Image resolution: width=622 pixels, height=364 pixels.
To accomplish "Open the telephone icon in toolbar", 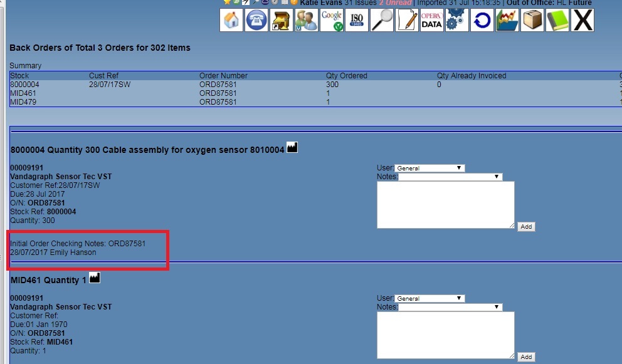I will 256,20.
